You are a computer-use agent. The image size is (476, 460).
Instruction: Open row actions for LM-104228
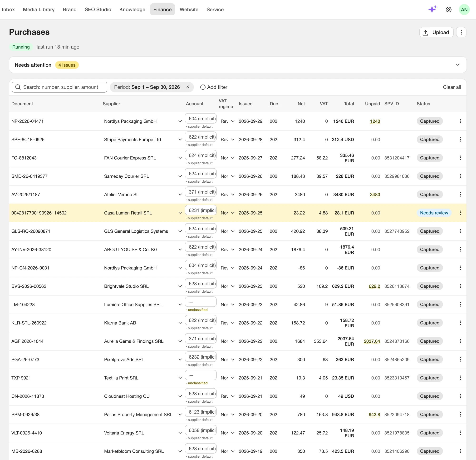point(460,304)
